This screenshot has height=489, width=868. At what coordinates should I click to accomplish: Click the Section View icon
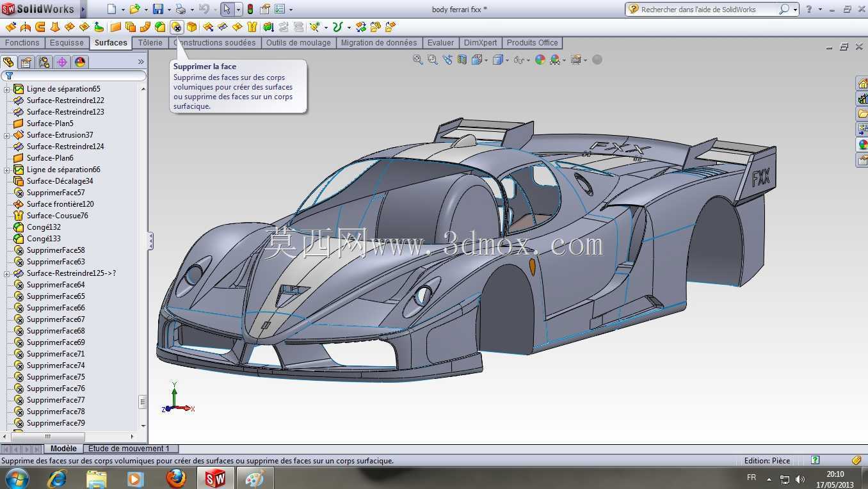click(x=462, y=60)
